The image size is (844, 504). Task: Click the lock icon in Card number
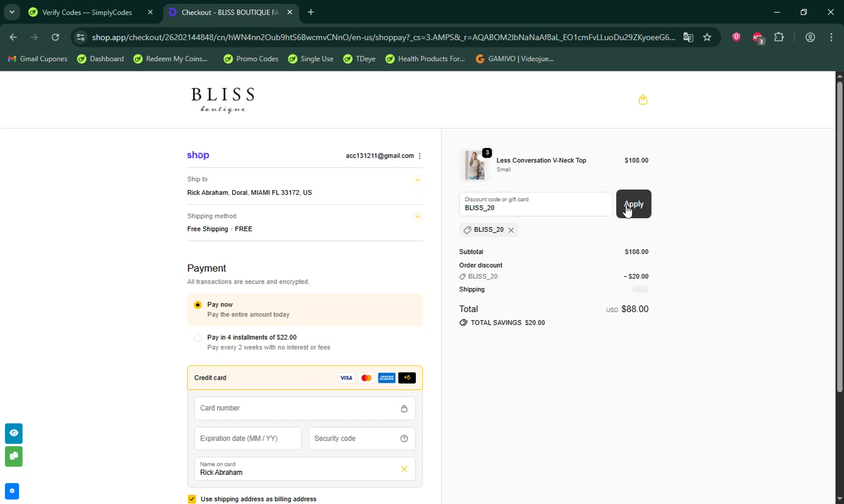(x=404, y=408)
